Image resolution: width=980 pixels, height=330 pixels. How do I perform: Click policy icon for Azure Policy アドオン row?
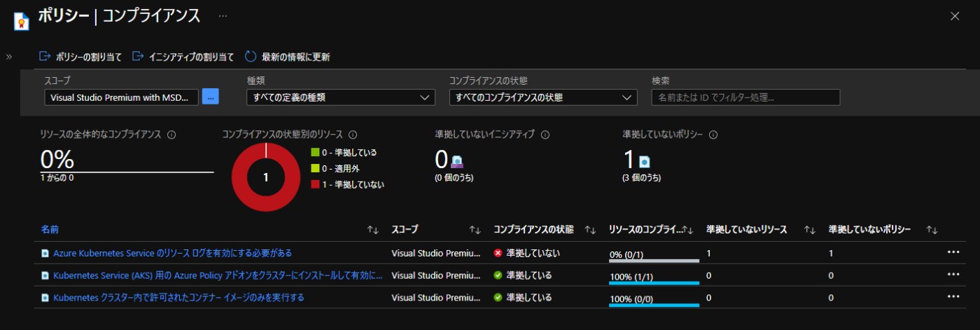click(x=45, y=275)
